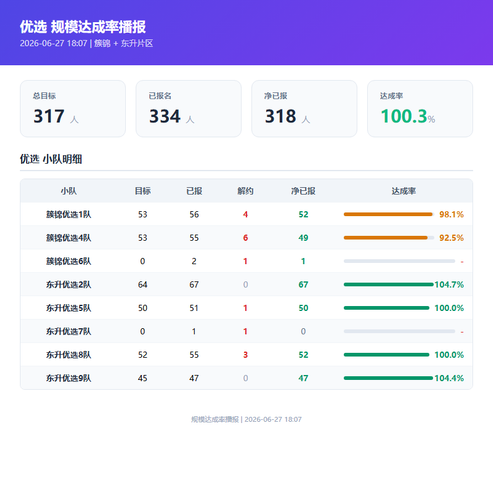Click the 目标 value 64 for 东升优选2队

point(143,284)
